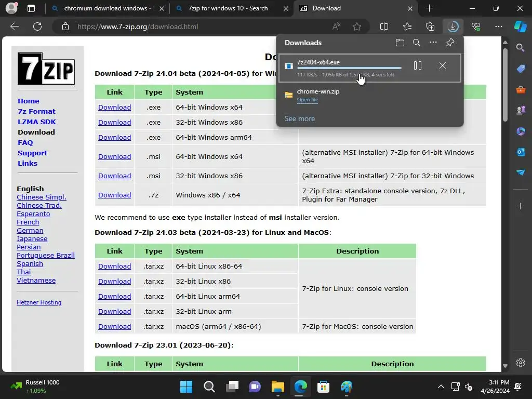Click the browser Back arrow
532x399 pixels.
14,26
